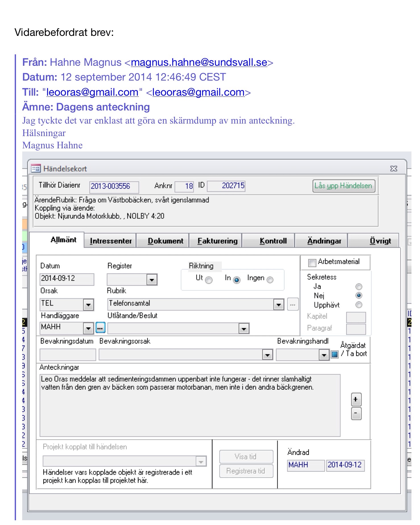
Task: Switch to the Intressenter tab
Action: [x=110, y=241]
